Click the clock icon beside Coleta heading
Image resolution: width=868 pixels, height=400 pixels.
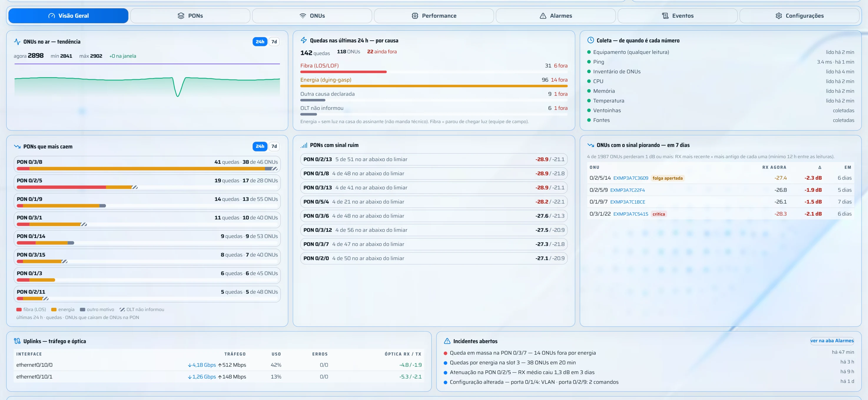tap(591, 40)
